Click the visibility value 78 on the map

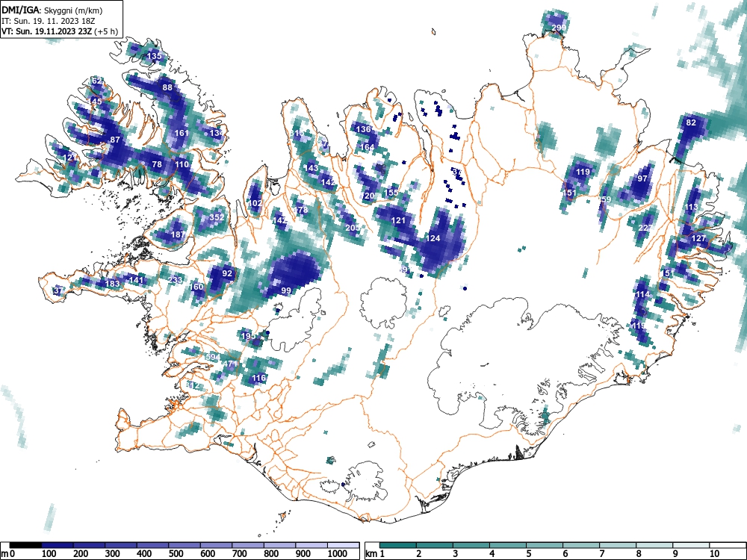tap(157, 164)
